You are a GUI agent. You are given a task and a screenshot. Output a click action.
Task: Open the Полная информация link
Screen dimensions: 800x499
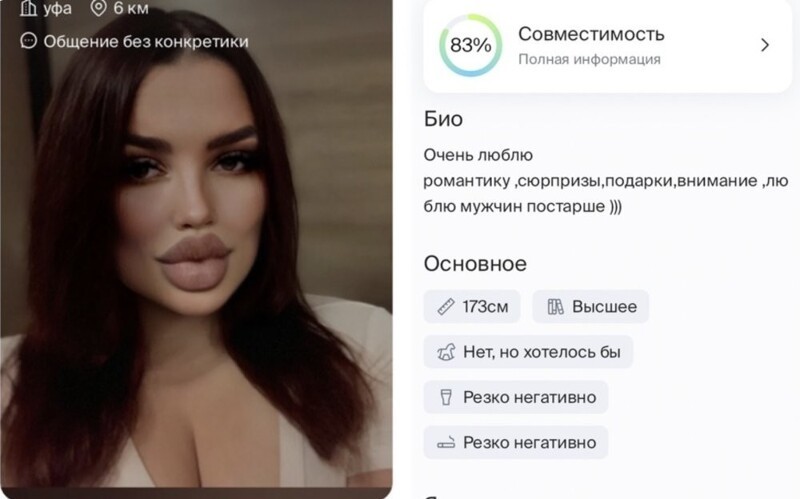(x=589, y=59)
